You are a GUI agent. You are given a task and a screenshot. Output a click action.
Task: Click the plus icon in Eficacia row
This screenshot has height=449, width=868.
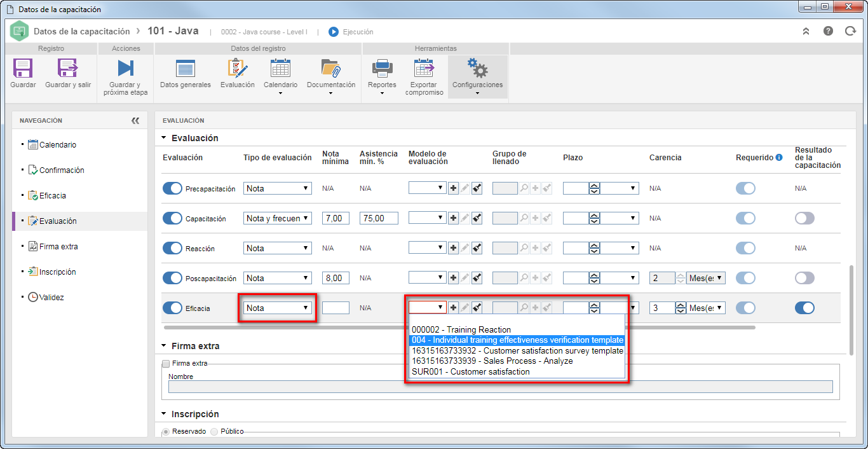point(453,308)
